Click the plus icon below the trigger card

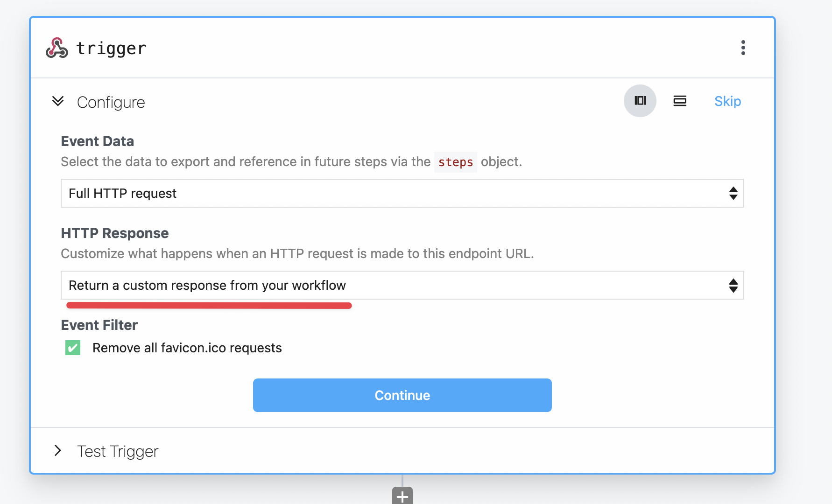click(x=402, y=496)
